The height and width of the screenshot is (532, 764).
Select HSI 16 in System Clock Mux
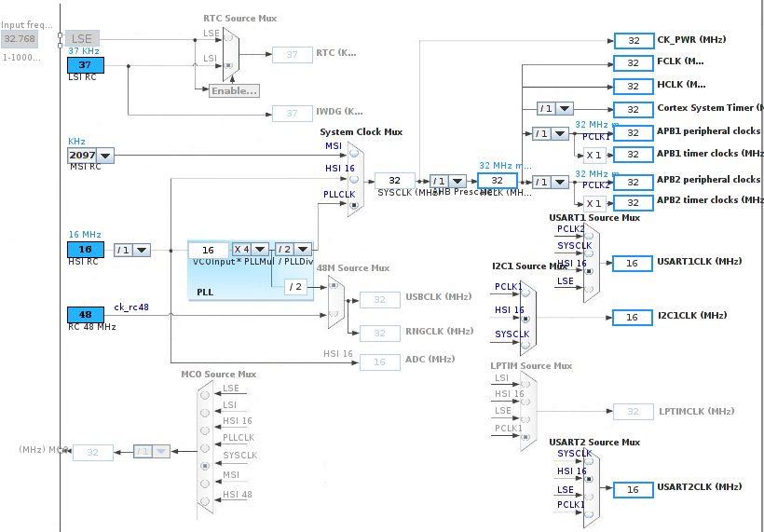354,179
